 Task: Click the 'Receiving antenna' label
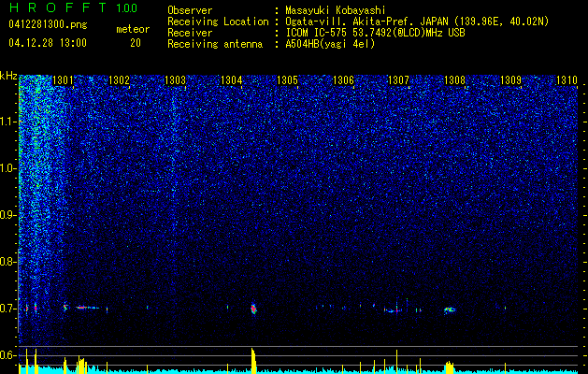coord(215,44)
